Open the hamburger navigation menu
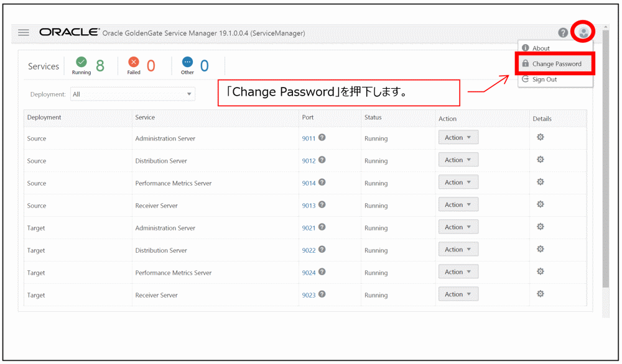 point(24,32)
